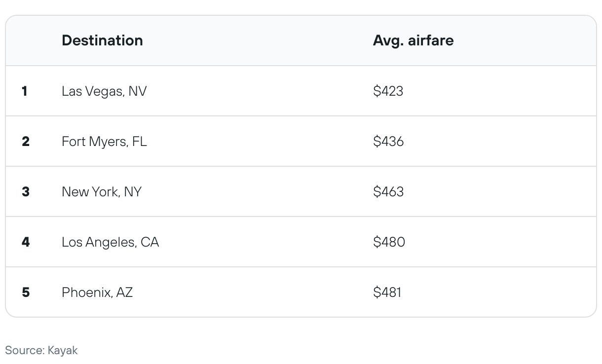Click the $436 airfare value

coord(388,142)
